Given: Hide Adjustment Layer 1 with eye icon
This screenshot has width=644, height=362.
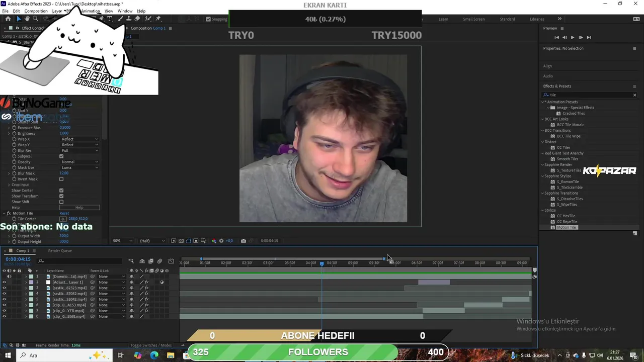Looking at the screenshot, I should 4,283.
